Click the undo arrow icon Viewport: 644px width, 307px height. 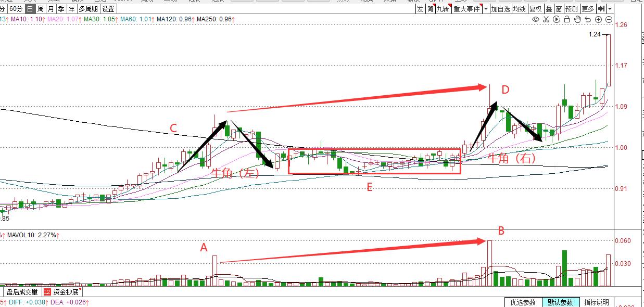588,19
